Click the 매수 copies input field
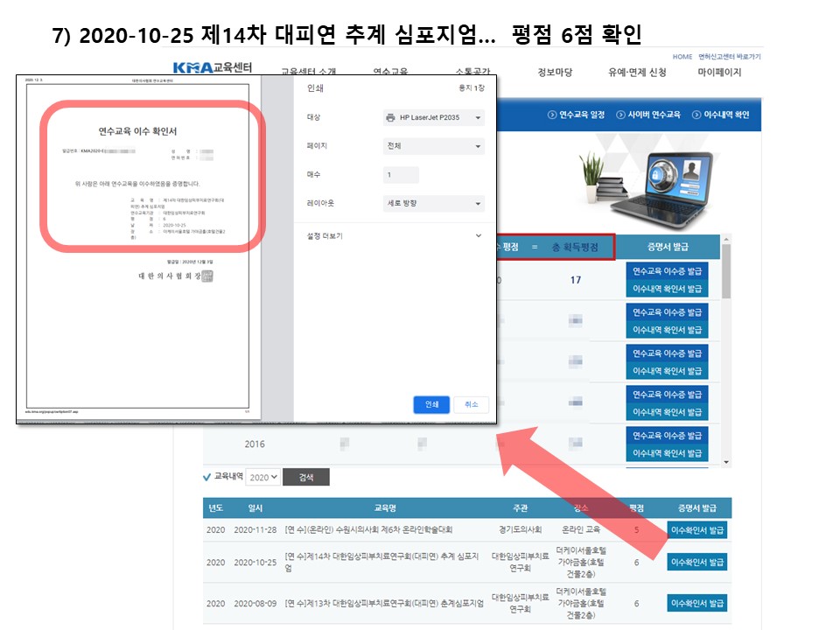 pyautogui.click(x=402, y=175)
